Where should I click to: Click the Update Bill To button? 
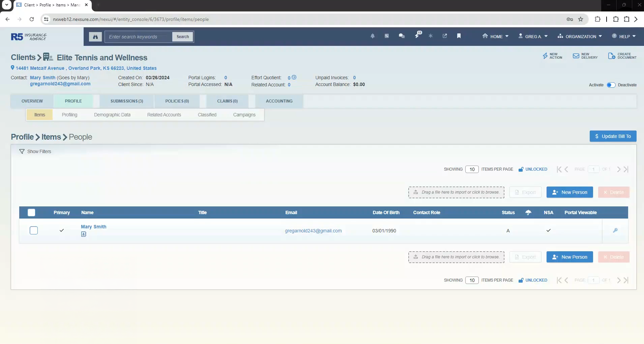click(613, 136)
